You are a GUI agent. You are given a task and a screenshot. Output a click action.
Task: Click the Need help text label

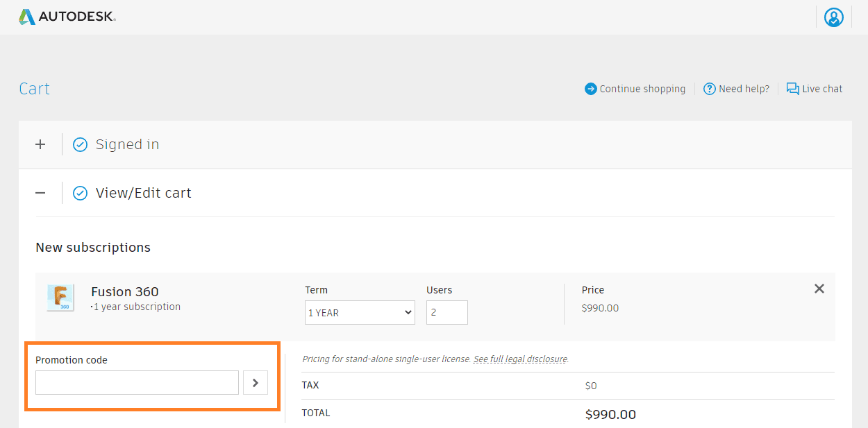point(743,89)
